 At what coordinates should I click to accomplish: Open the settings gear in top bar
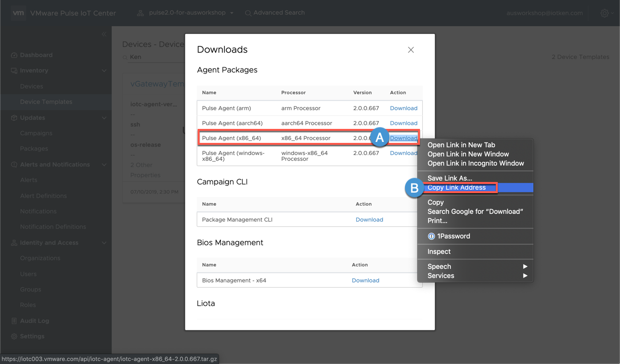(x=605, y=14)
